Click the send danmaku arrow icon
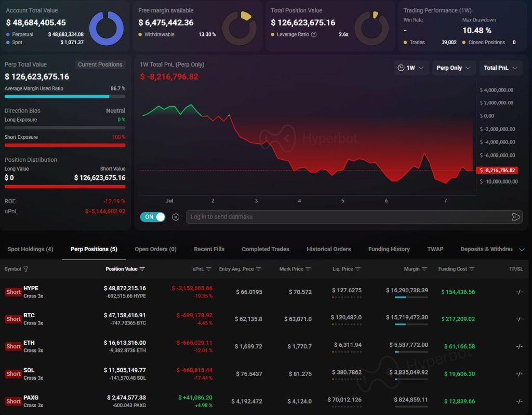 (x=516, y=217)
